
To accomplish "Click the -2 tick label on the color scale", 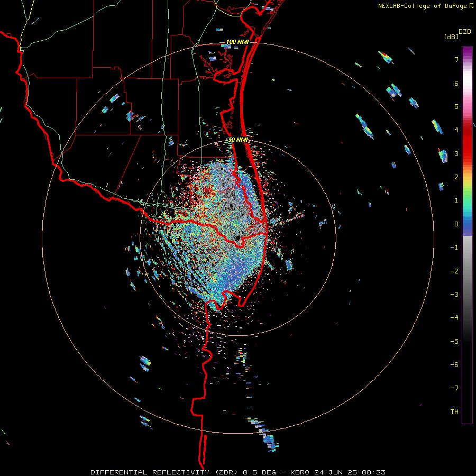I will point(454,271).
